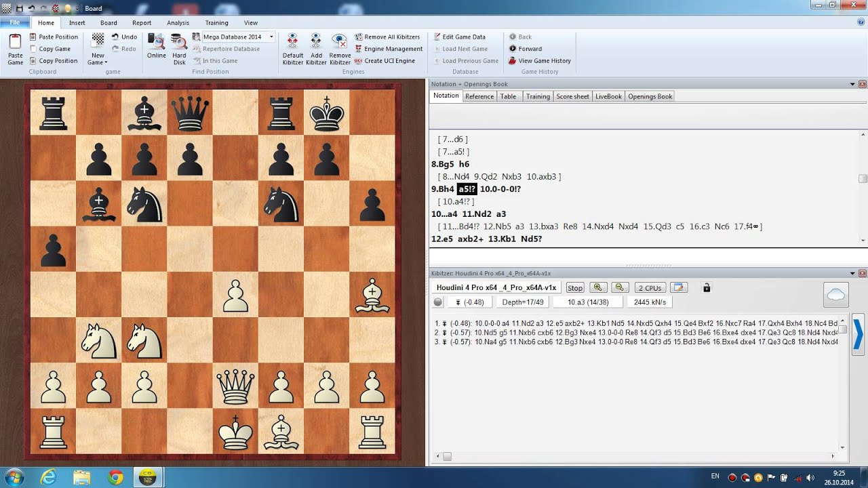
Task: Click the Paste Game icon
Action: tap(15, 49)
